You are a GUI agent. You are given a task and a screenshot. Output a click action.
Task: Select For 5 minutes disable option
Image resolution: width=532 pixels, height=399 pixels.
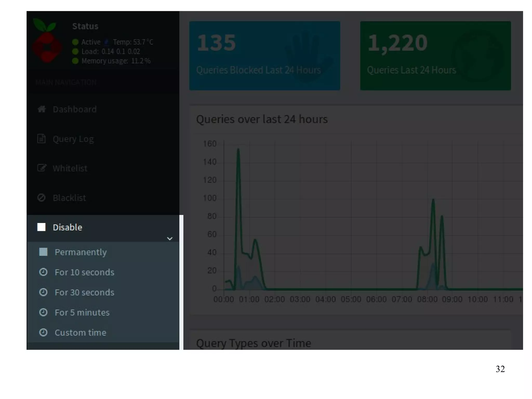(82, 312)
